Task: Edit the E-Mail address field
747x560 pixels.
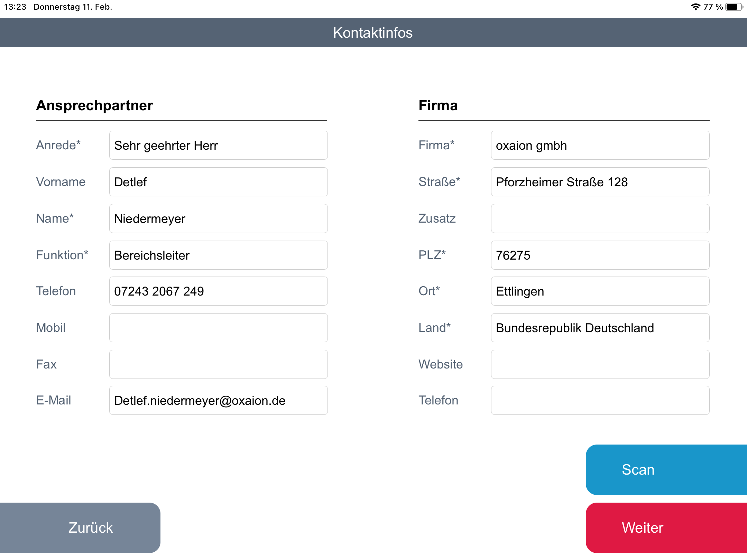Action: pyautogui.click(x=218, y=400)
